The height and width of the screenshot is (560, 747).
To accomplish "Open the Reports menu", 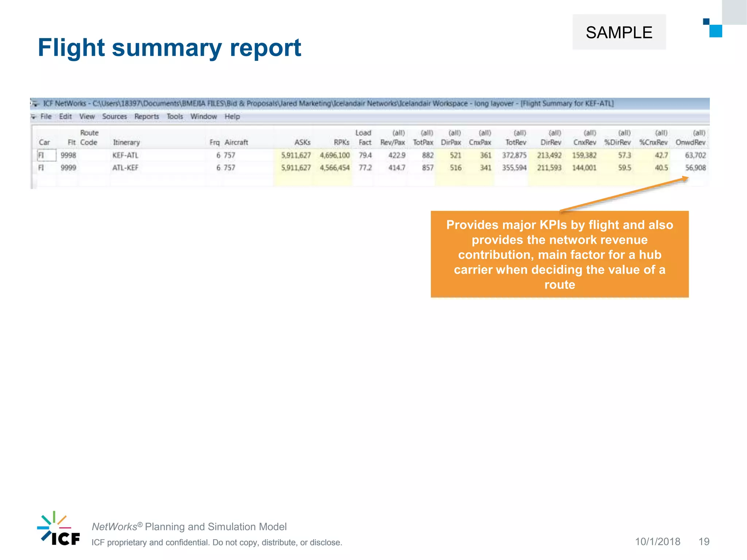I will 146,117.
